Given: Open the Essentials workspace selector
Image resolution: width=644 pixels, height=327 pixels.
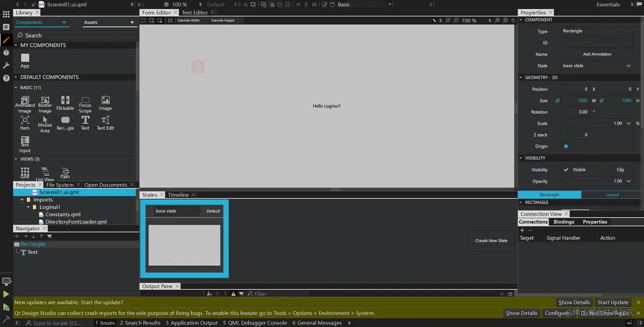Looking at the screenshot, I should (x=615, y=4).
